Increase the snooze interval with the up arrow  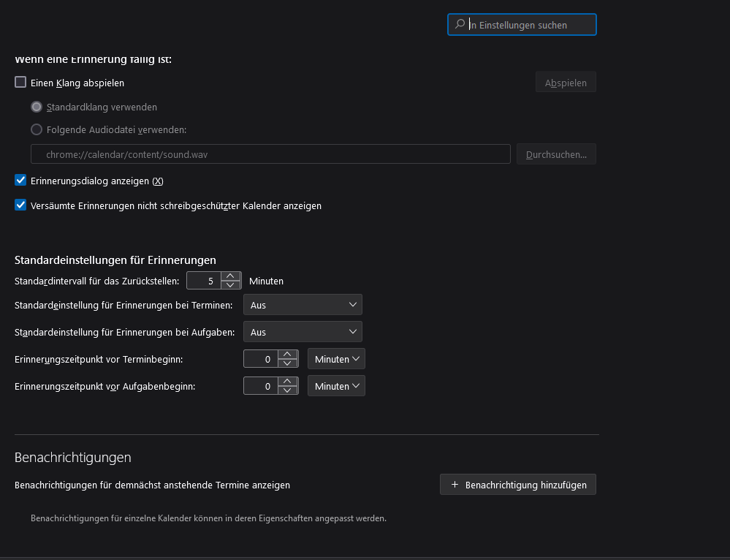click(x=231, y=276)
